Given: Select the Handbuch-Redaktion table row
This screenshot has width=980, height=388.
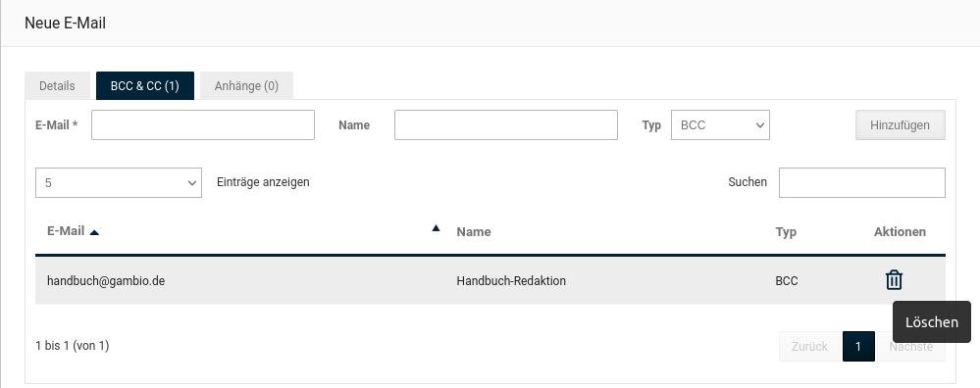Looking at the screenshot, I should (x=490, y=280).
